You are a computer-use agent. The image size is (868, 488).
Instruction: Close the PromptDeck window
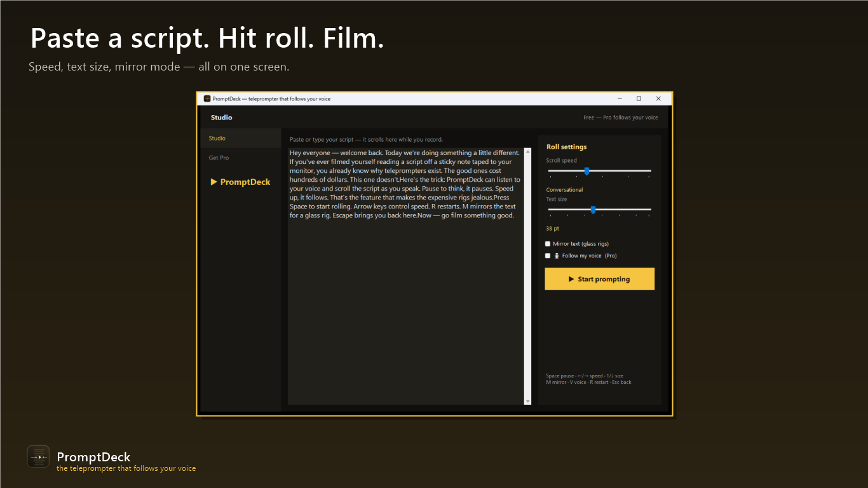[x=658, y=98]
